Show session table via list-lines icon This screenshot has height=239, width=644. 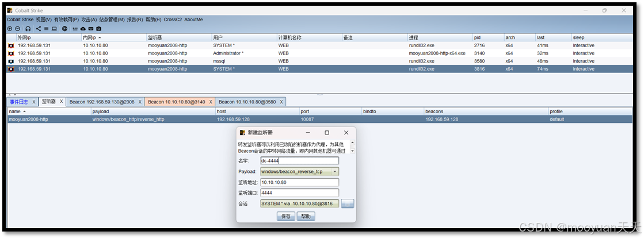47,29
